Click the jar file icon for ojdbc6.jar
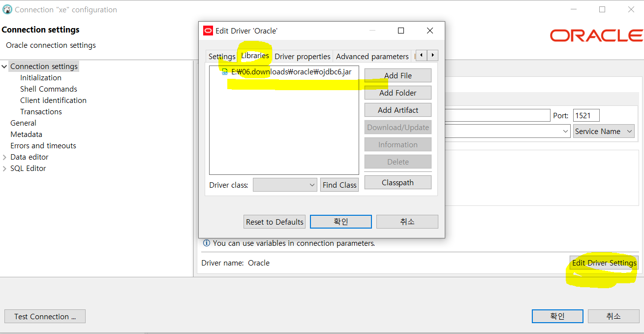 225,71
